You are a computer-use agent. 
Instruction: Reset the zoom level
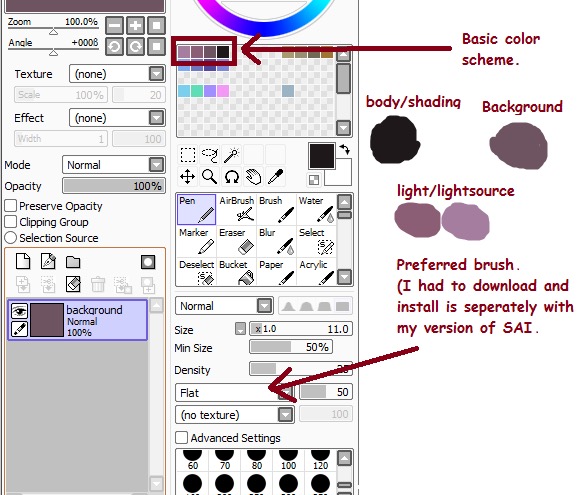click(x=156, y=25)
